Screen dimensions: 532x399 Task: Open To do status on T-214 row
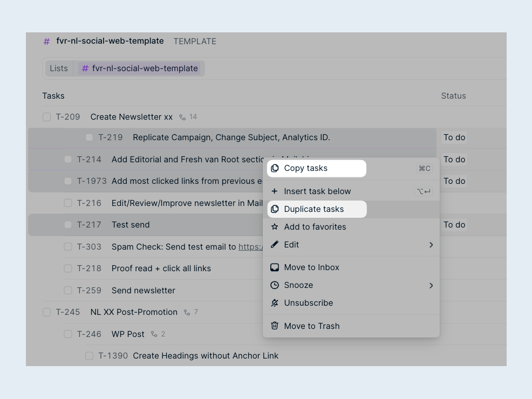coord(454,159)
